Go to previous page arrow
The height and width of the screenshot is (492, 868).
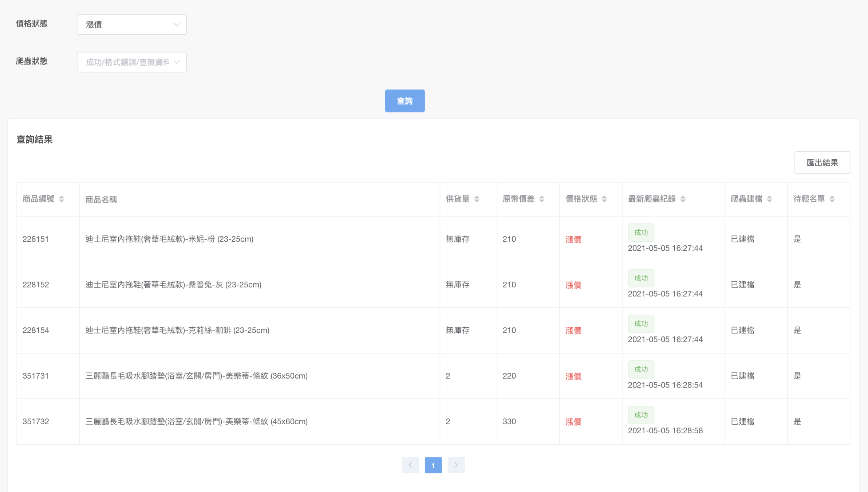point(410,465)
